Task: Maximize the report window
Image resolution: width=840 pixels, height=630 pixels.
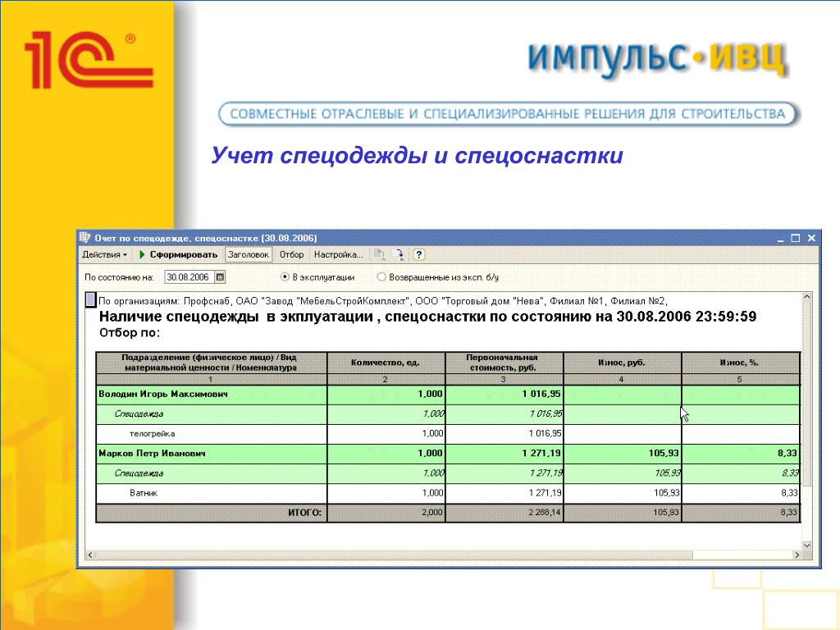Action: coord(795,238)
